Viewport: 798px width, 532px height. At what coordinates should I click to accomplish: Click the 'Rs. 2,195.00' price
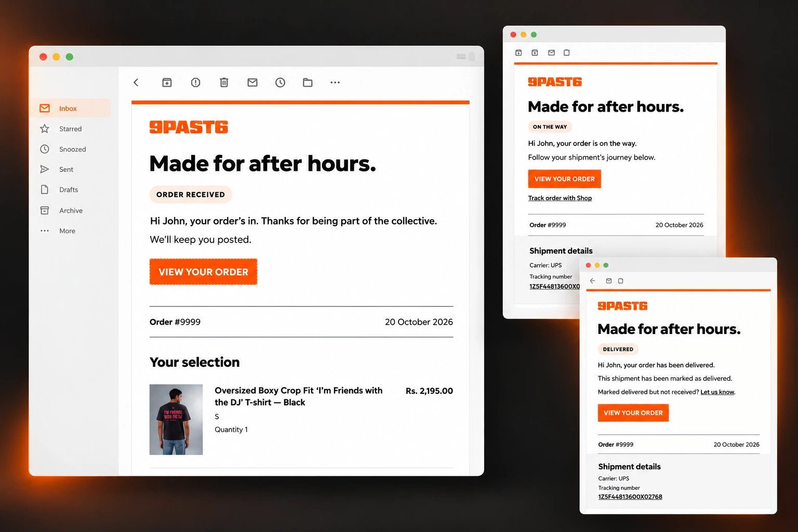pos(429,391)
